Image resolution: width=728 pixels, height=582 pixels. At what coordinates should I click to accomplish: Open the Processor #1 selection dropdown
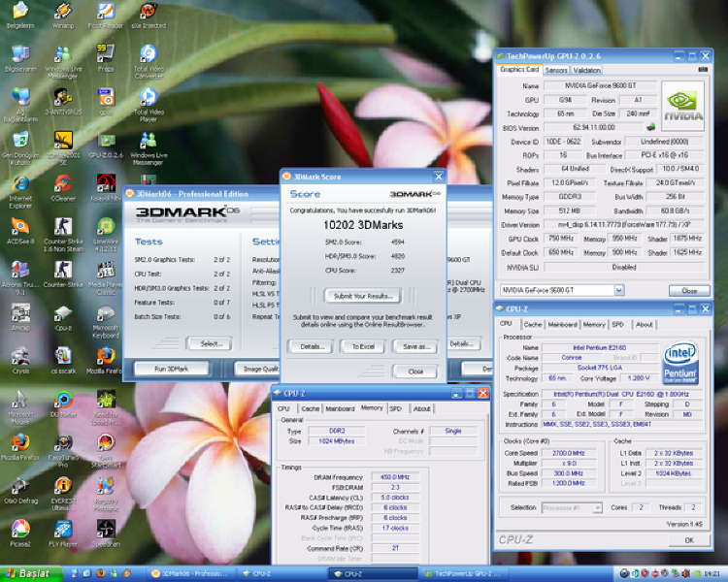597,507
